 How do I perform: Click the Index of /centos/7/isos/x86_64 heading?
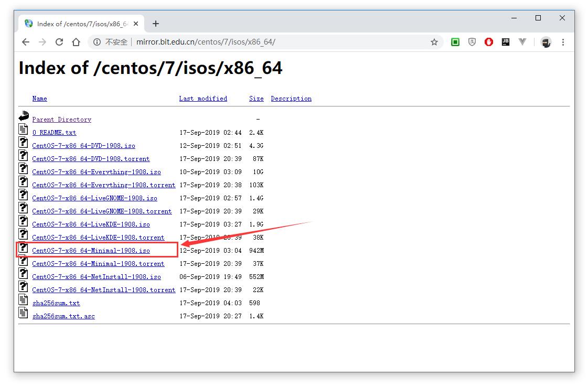151,68
